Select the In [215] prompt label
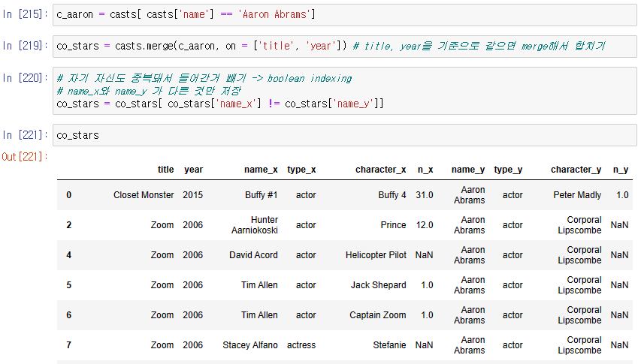This screenshot has height=364, width=641. pos(25,14)
